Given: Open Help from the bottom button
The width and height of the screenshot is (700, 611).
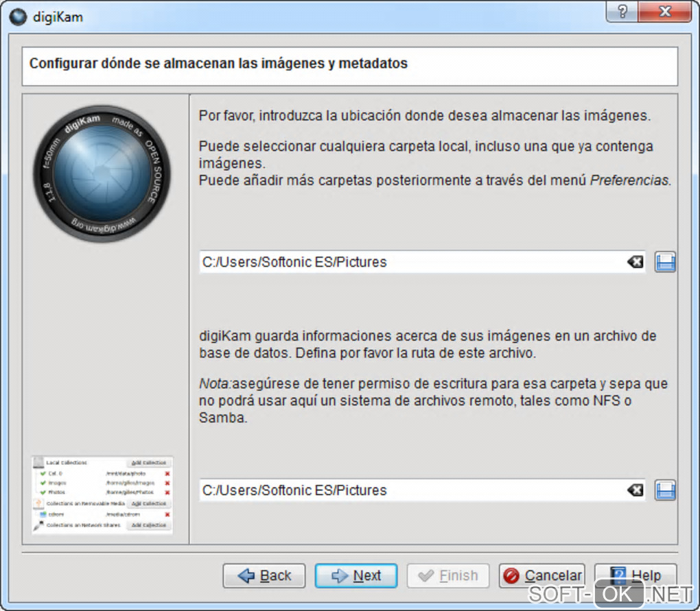Looking at the screenshot, I should click(x=635, y=575).
